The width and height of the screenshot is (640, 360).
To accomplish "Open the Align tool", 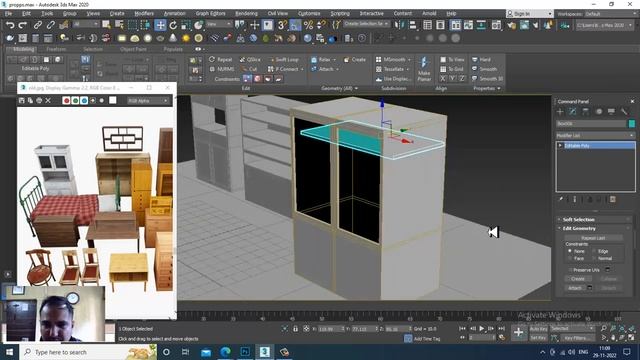I will pos(413,25).
